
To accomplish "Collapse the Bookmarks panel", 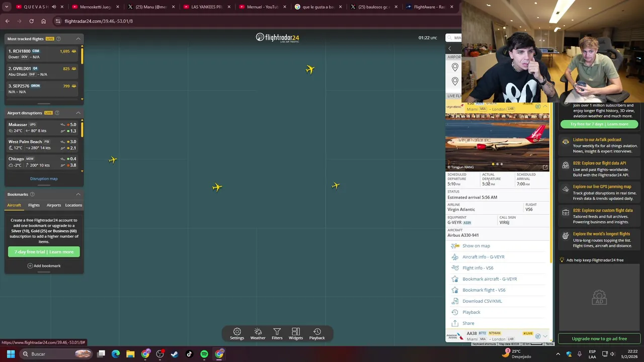I will click(x=78, y=194).
